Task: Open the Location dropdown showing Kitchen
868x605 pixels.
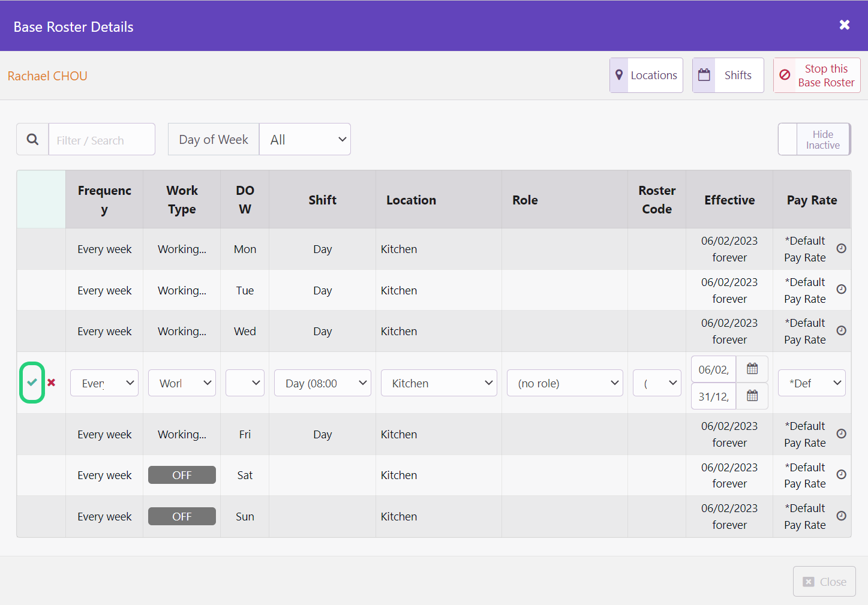Action: (x=439, y=383)
